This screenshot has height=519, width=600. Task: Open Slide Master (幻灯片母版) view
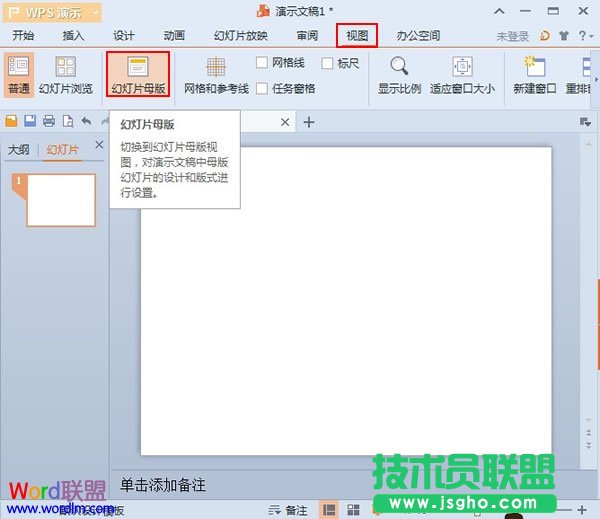(x=138, y=75)
